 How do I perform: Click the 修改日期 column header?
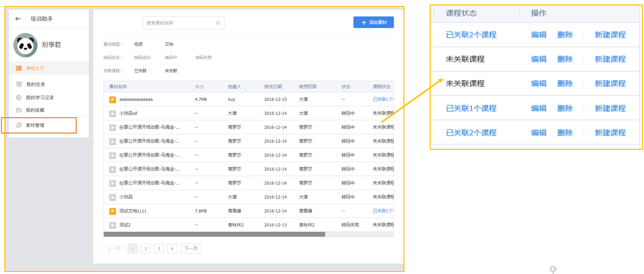click(x=273, y=87)
